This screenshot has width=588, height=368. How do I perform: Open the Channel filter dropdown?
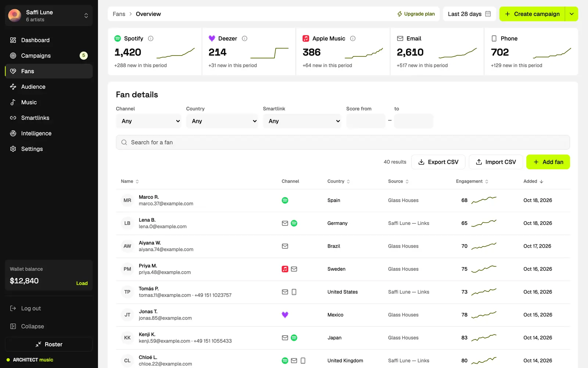tap(149, 121)
